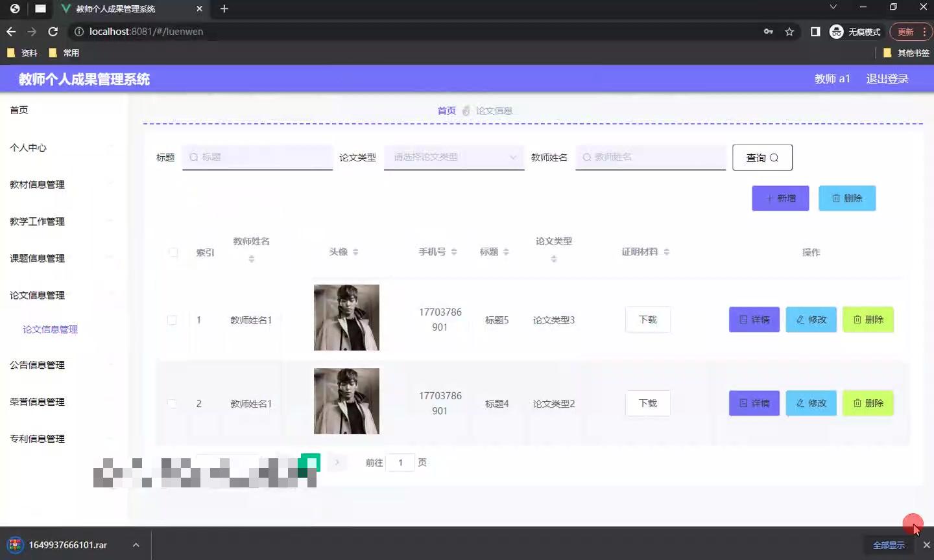The image size is (934, 560).
Task: Go back using the browser back arrow
Action: coord(11,31)
